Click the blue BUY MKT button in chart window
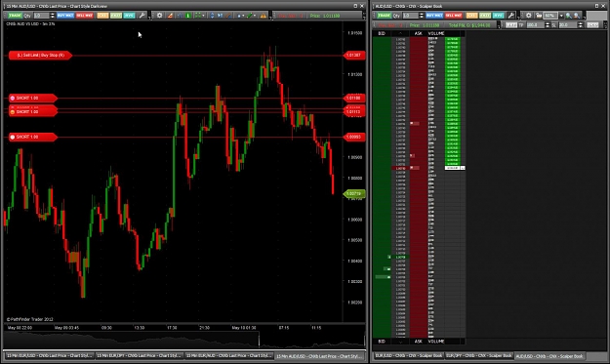The height and width of the screenshot is (364, 610). pos(65,16)
